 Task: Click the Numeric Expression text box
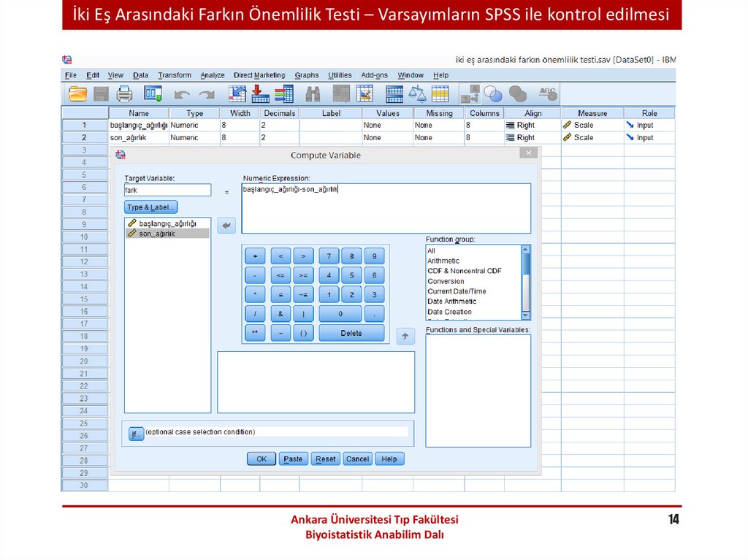coord(386,207)
